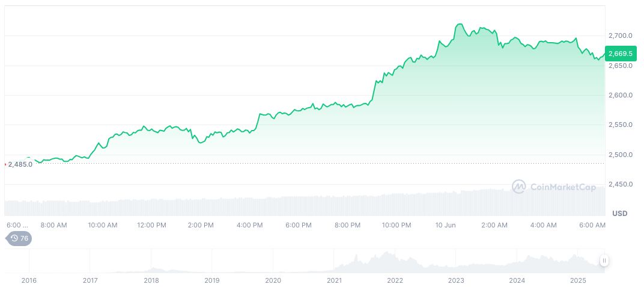Click the USD currency label
Image resolution: width=644 pixels, height=287 pixels.
point(619,214)
